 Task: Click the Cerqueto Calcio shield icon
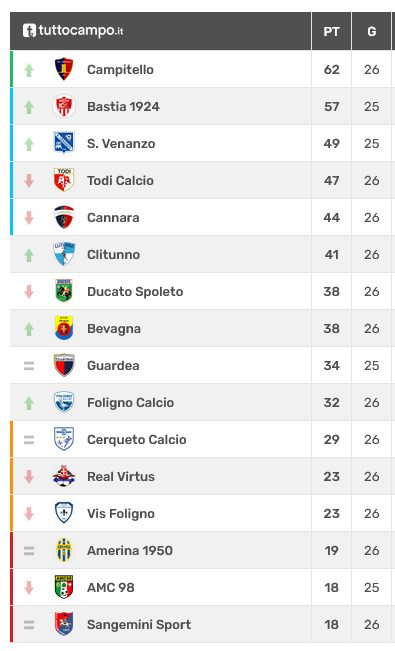pyautogui.click(x=64, y=439)
